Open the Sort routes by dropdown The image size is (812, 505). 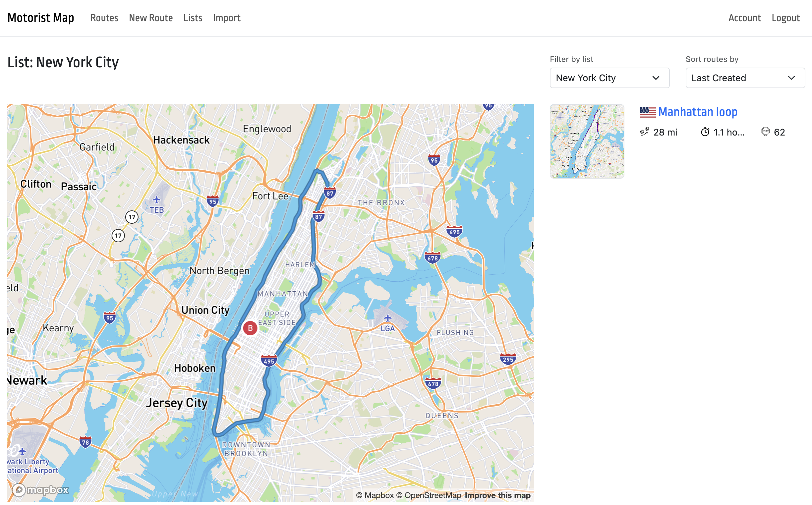click(x=745, y=78)
